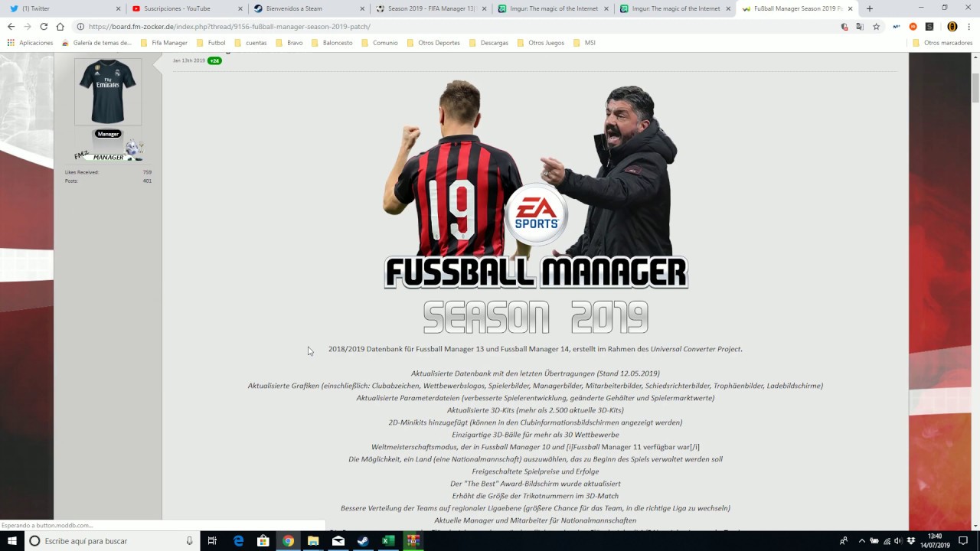Close the YouTube Suscripciones tab
The image size is (980, 551).
[x=240, y=8]
